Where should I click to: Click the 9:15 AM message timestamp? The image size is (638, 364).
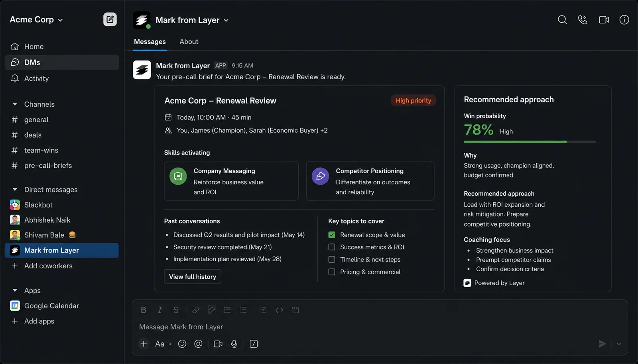click(x=242, y=66)
